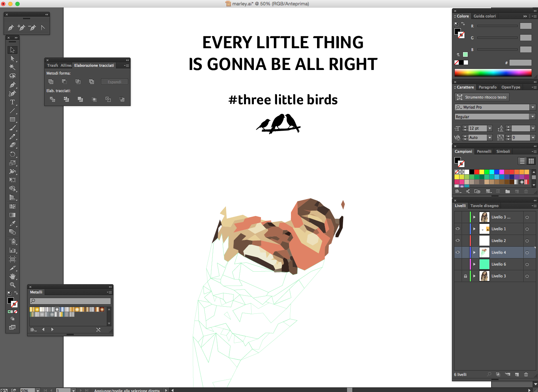Click the Unite shape mode icon
Image resolution: width=538 pixels, height=392 pixels.
pyautogui.click(x=51, y=82)
